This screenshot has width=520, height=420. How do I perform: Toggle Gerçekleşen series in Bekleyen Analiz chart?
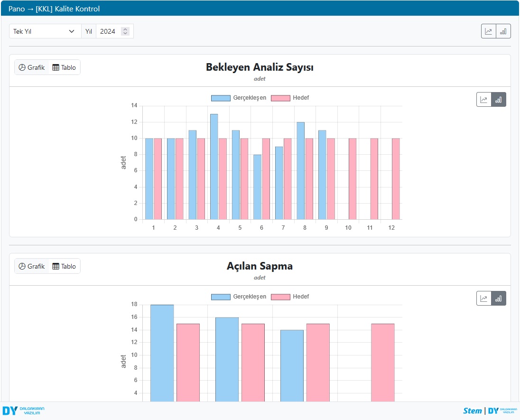[x=239, y=98]
